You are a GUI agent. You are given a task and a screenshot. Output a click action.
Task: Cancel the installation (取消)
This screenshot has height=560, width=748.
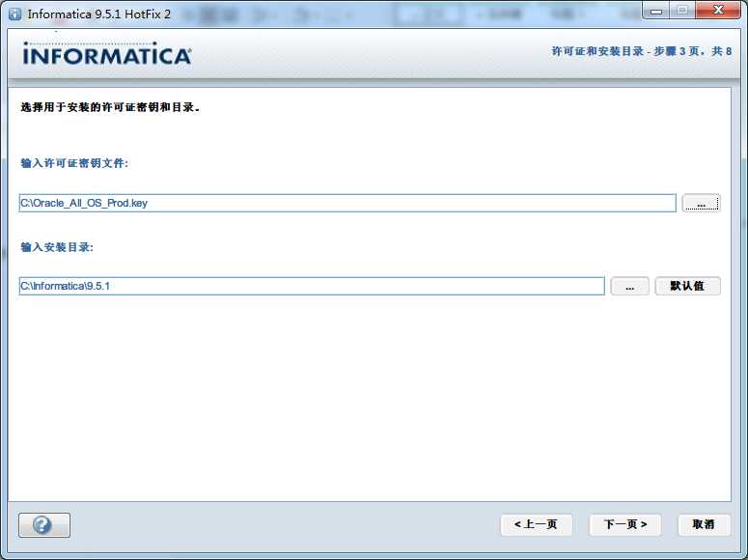pyautogui.click(x=704, y=524)
